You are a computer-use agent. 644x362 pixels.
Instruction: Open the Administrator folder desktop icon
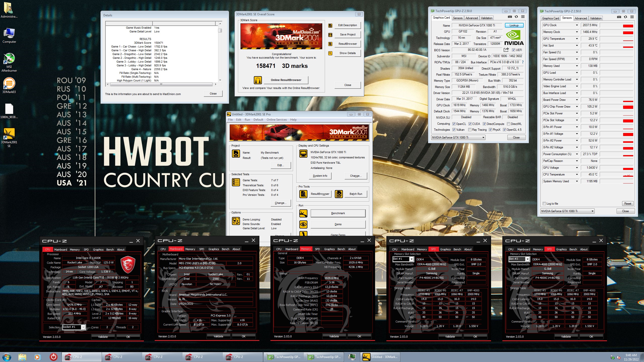tap(9, 10)
